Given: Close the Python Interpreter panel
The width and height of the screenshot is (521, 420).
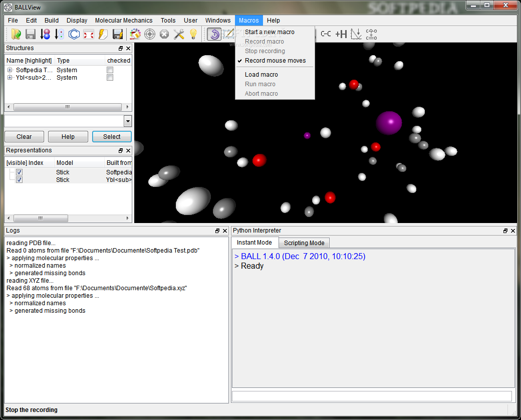Looking at the screenshot, I should tap(513, 231).
